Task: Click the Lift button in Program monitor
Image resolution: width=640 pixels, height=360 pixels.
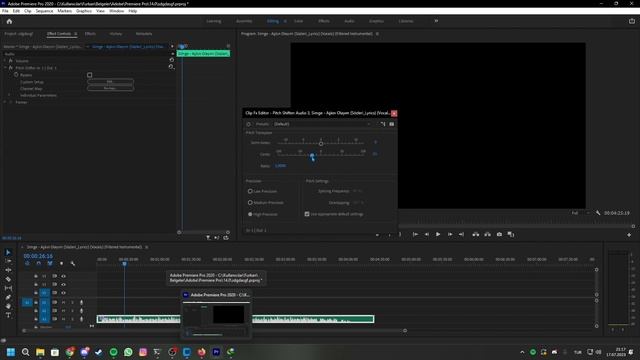Action: [476, 234]
